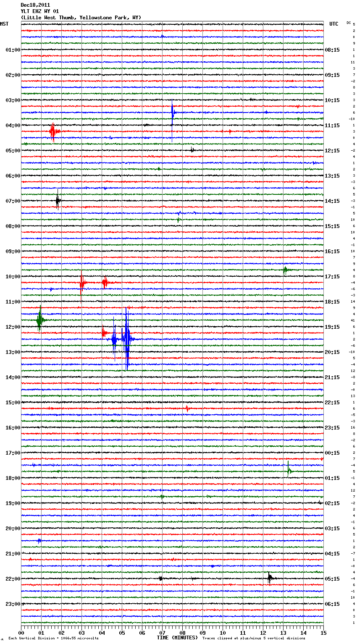Click the 08 minute axis tick label
357x644 pixels.
pos(182,633)
